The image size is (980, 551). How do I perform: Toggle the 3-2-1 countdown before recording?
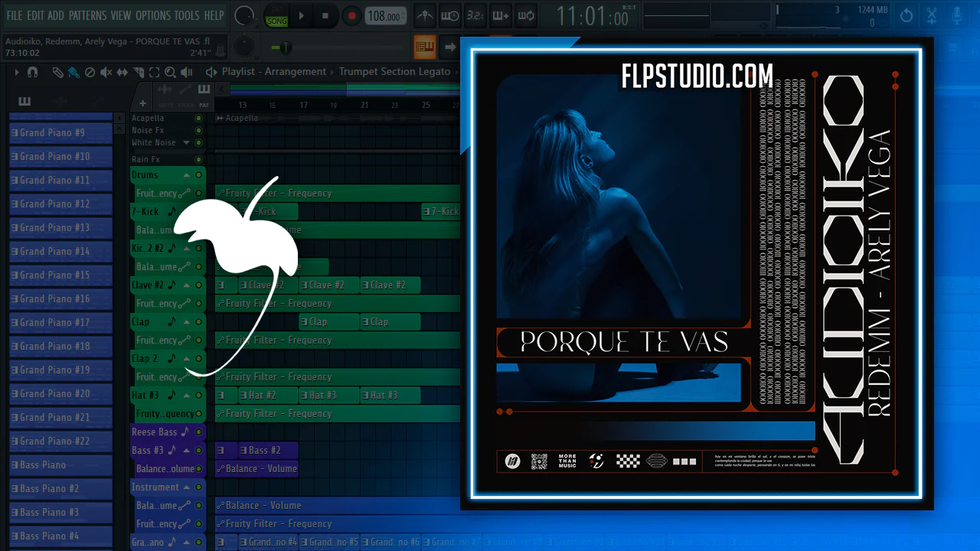[x=475, y=15]
